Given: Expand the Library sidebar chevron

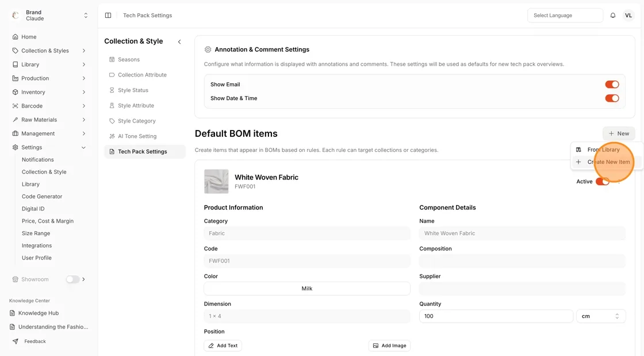Looking at the screenshot, I should click(x=84, y=64).
